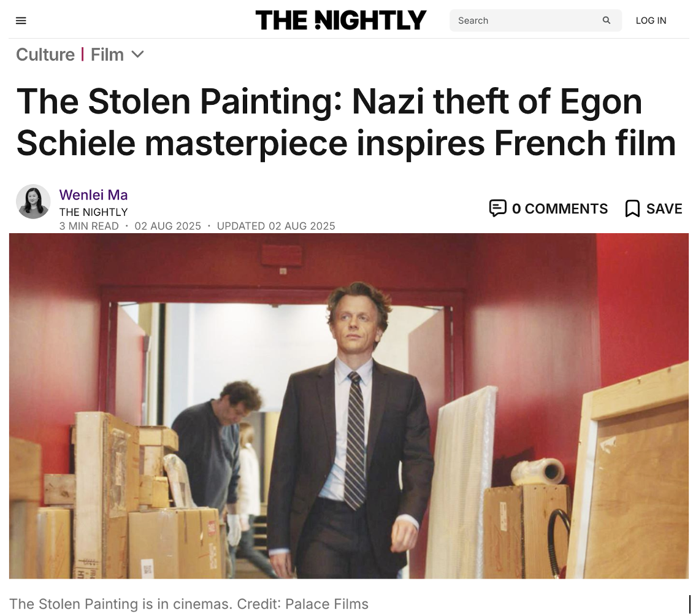Expand the Film section chevron

pos(138,55)
